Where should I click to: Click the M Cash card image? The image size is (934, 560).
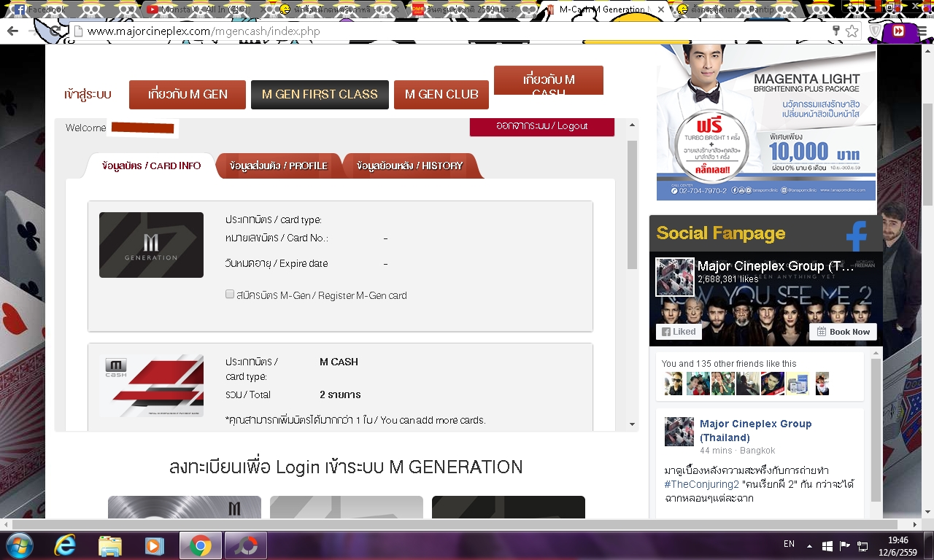151,386
